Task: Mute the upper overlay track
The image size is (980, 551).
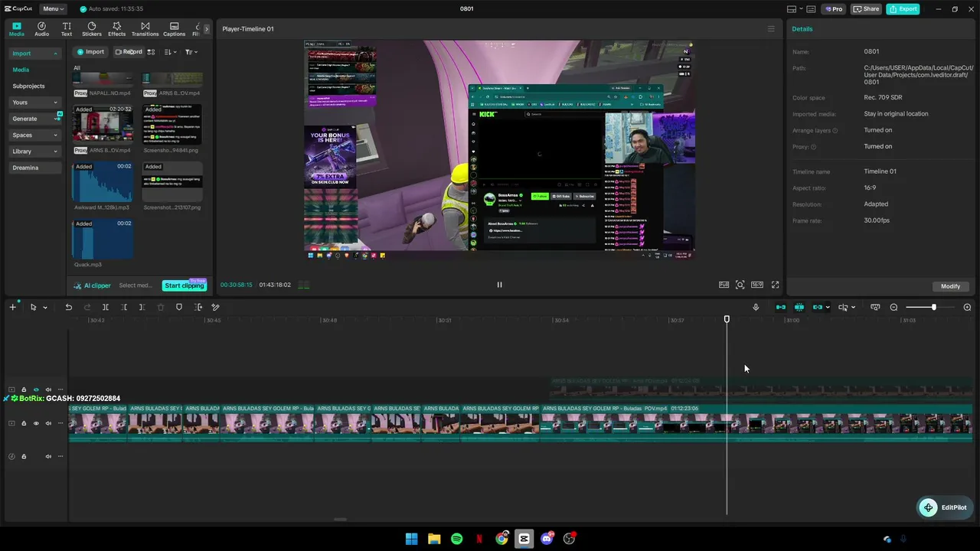Action: [x=48, y=390]
